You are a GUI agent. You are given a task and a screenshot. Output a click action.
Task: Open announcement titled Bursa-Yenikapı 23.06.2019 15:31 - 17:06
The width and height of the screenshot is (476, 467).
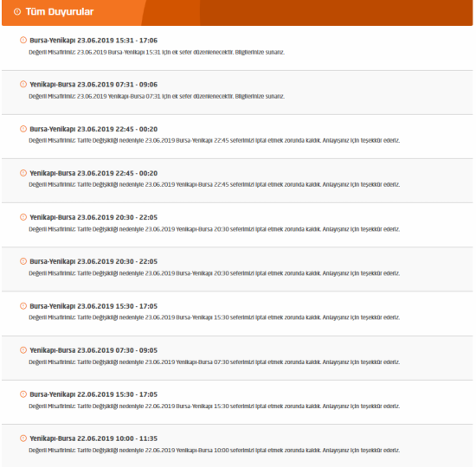93,41
